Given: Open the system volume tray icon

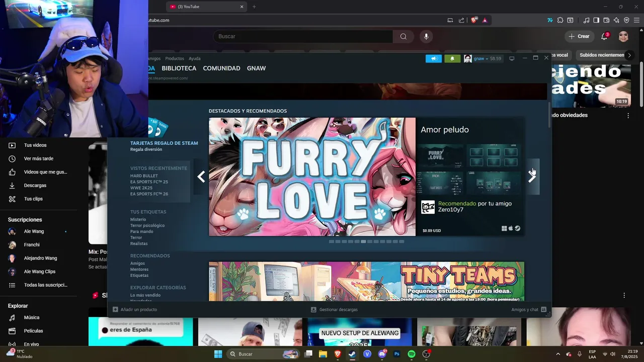Looking at the screenshot, I should point(613,354).
